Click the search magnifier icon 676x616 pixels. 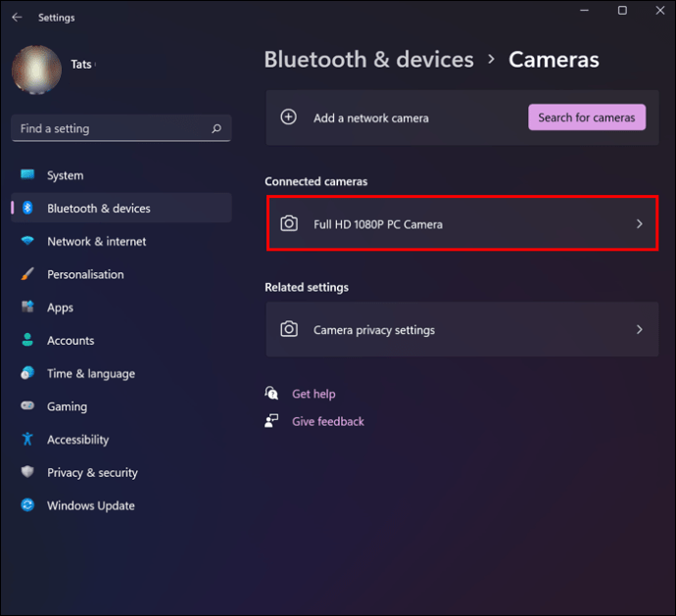[x=217, y=128]
